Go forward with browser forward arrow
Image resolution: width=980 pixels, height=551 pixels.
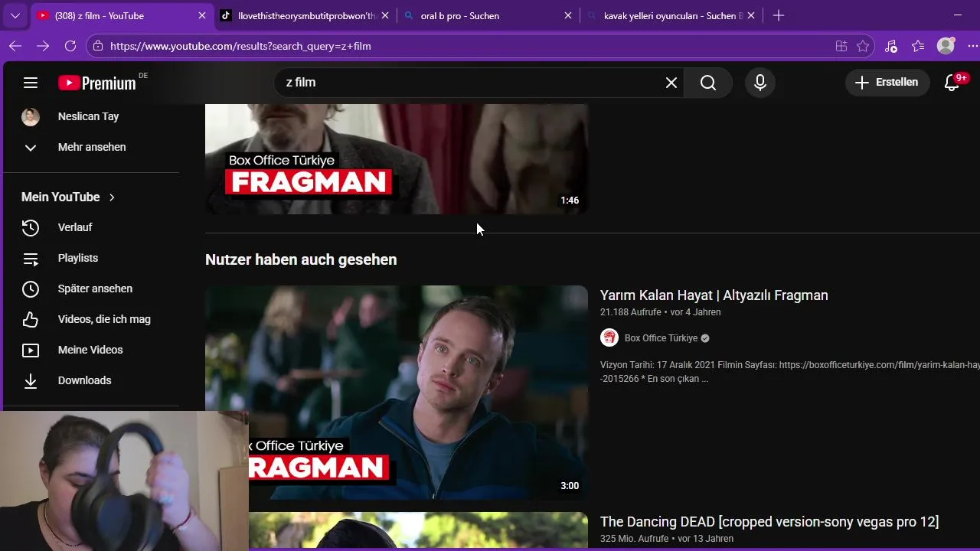[43, 46]
